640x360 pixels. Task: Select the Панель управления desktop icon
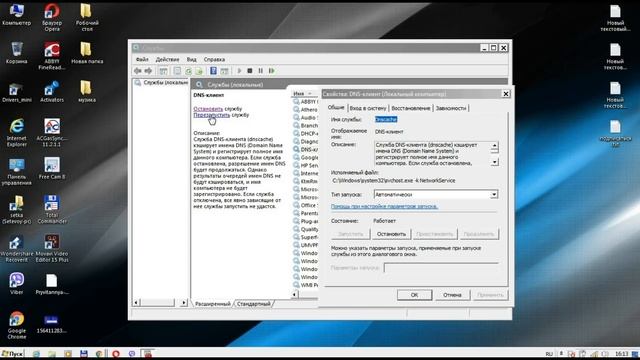pyautogui.click(x=16, y=171)
